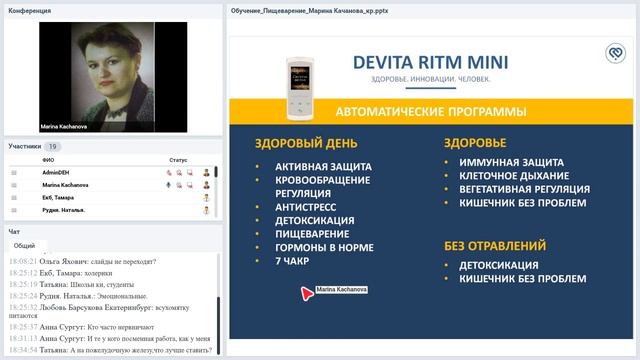Click the participants list scrollbar thumb
The width and height of the screenshot is (640, 360).
(x=216, y=171)
